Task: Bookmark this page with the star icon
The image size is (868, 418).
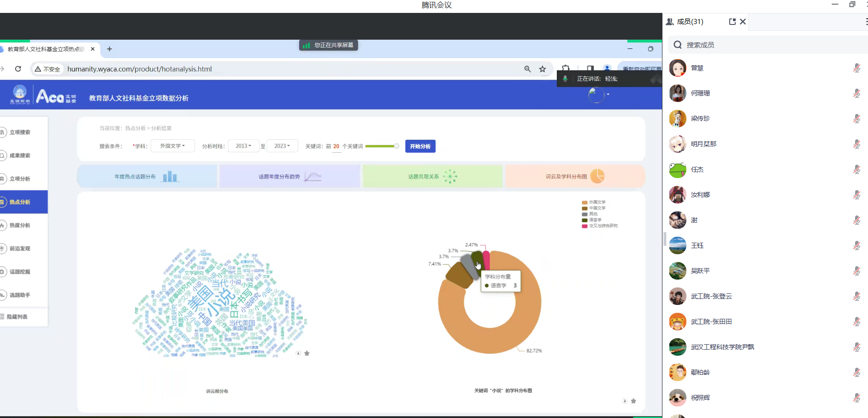Action: (543, 69)
